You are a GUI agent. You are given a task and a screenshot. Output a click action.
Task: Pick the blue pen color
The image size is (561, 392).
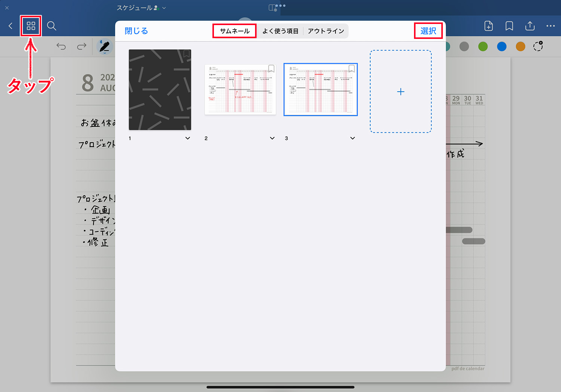coord(502,46)
